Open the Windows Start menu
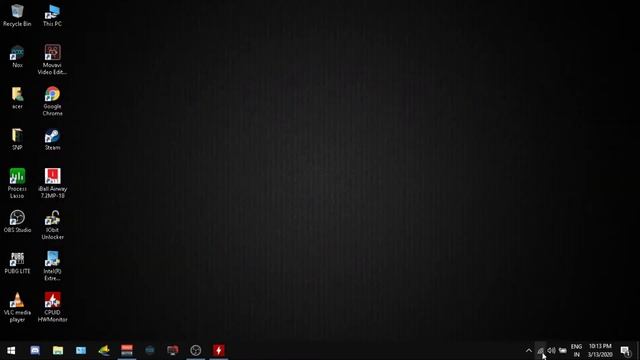Image resolution: width=640 pixels, height=360 pixels. pyautogui.click(x=11, y=350)
